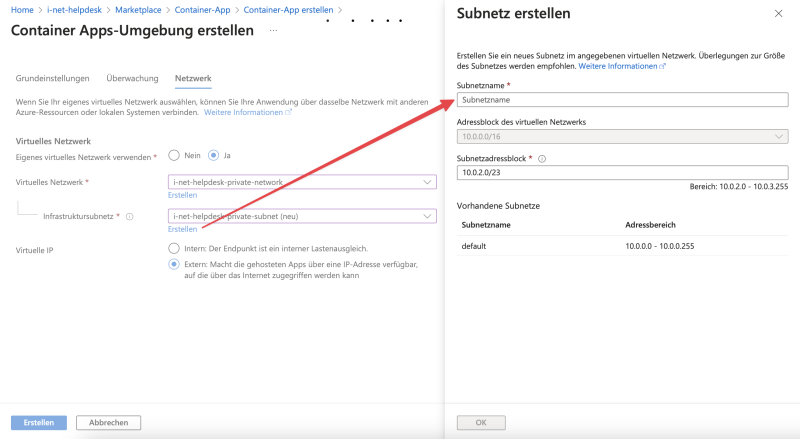Screen dimensions: 800x439
Task: Select the Nein radio button
Action: (174, 155)
